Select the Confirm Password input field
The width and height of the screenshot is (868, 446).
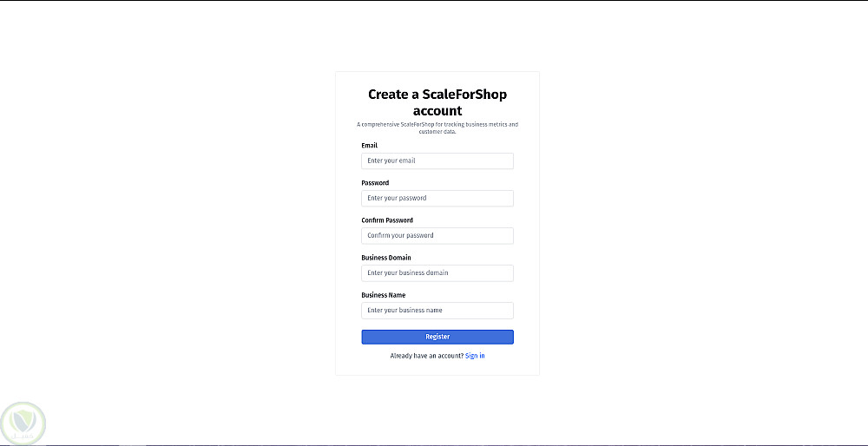[437, 235]
